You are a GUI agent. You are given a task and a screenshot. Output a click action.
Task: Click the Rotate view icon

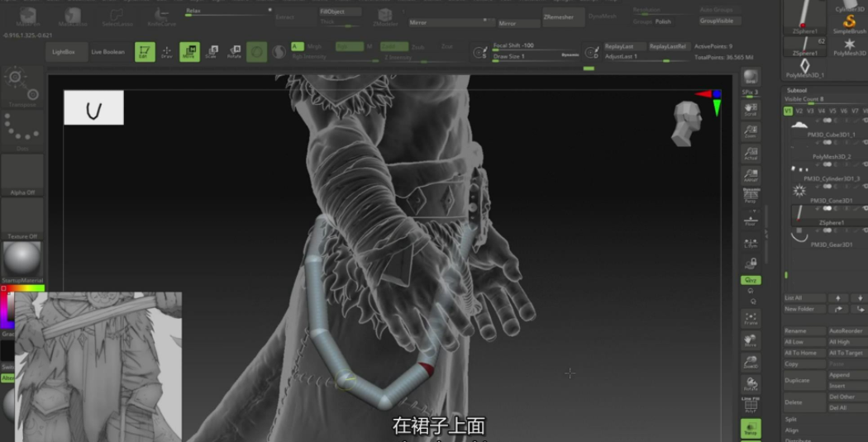tap(751, 384)
